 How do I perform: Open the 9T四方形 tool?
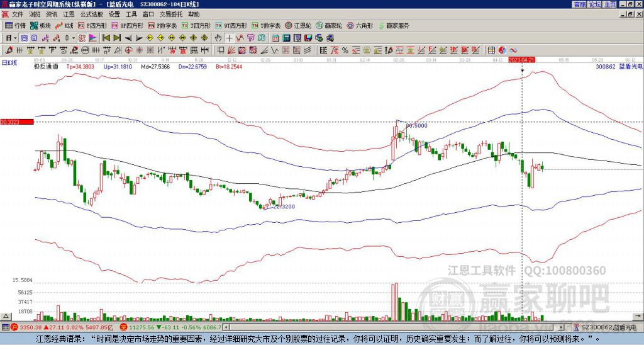tap(231, 25)
